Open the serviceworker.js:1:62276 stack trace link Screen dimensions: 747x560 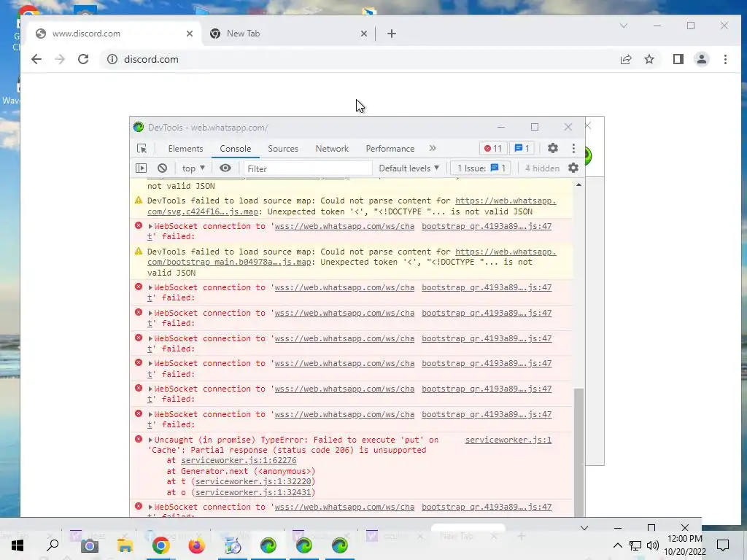(239, 461)
